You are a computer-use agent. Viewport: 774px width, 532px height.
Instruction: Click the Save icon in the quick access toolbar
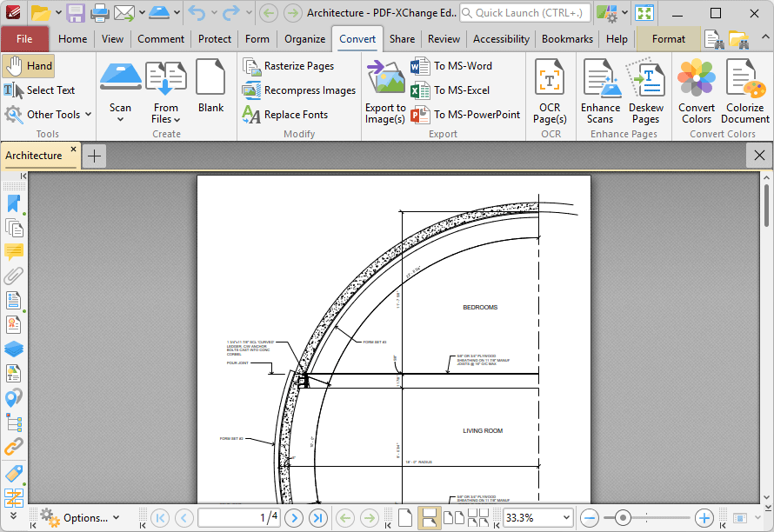coord(76,13)
